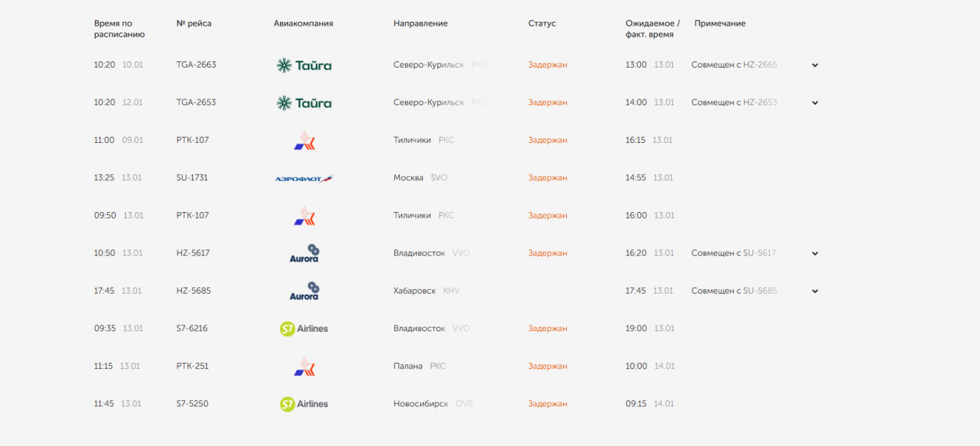Viewport: 980px width, 446px height.
Task: Show codeshare details for flight HZ-5685
Action: [815, 291]
